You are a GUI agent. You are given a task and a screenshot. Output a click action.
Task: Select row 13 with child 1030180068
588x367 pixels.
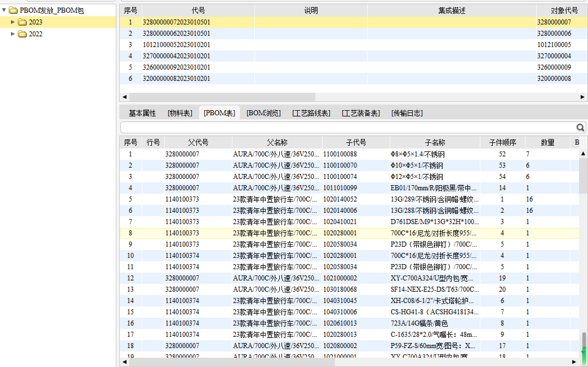pyautogui.click(x=340, y=289)
